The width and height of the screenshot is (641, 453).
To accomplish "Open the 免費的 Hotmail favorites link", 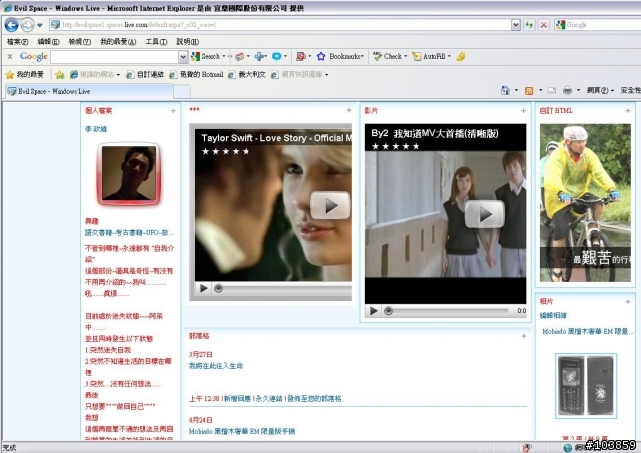I will click(197, 74).
